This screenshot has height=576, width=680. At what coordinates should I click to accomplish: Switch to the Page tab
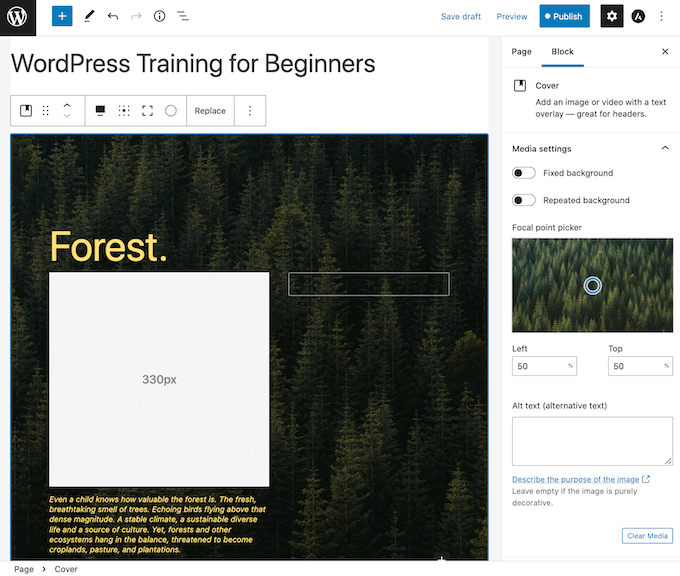[x=521, y=51]
